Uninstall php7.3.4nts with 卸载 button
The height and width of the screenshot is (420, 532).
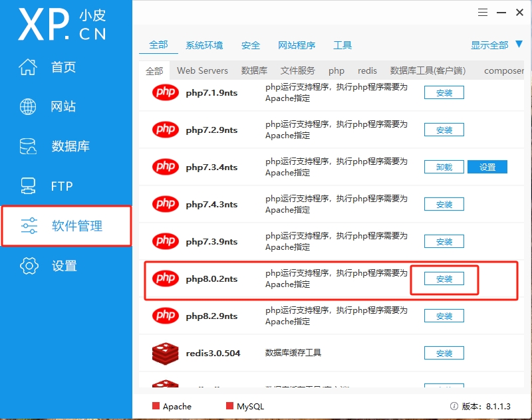[x=444, y=167]
